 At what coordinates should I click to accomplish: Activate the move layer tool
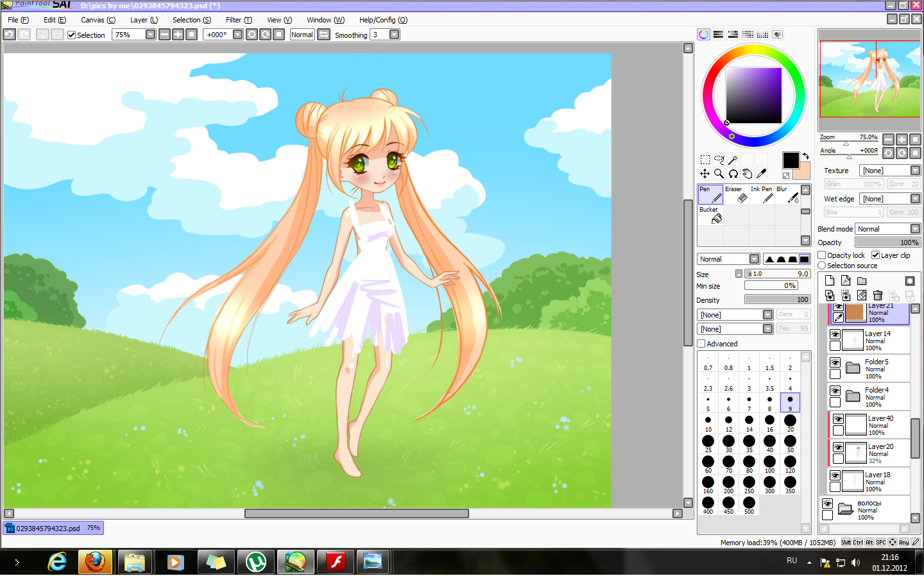coord(705,174)
